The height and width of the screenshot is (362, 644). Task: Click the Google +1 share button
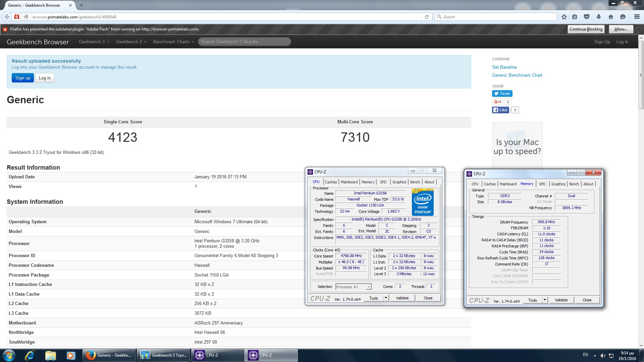tap(497, 102)
